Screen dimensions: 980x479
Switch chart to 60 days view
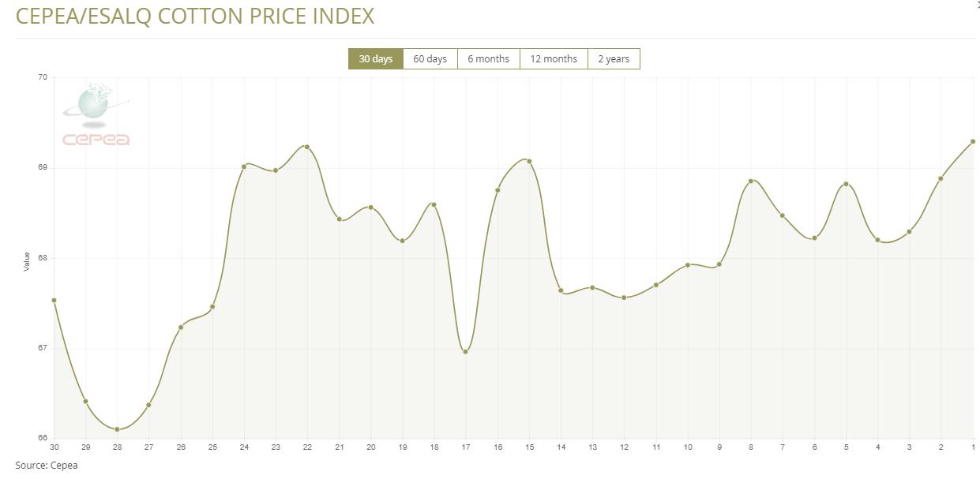[430, 59]
